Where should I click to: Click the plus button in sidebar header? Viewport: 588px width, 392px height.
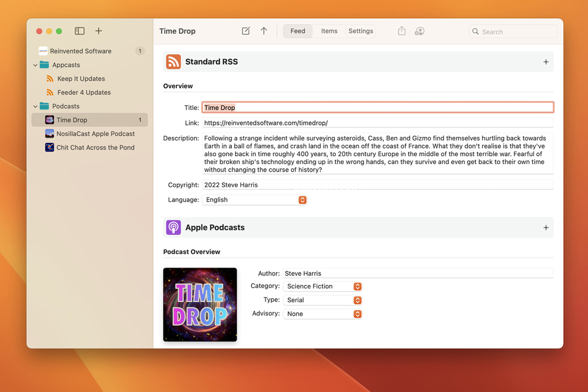99,31
